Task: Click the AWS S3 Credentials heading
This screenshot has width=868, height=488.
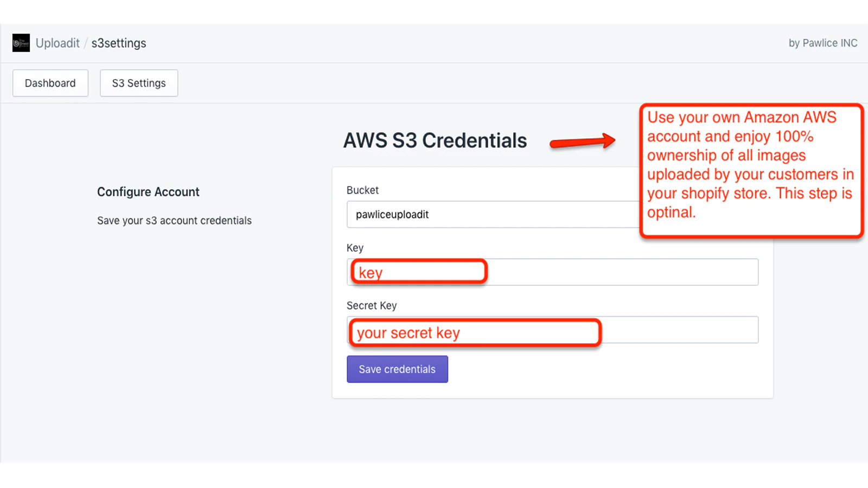Action: (435, 140)
